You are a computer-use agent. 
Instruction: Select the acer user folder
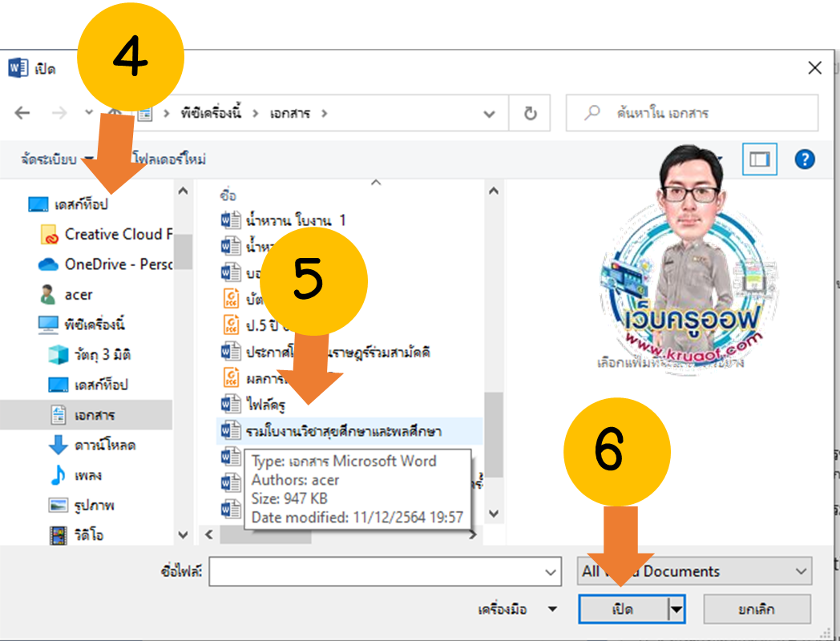point(78,295)
